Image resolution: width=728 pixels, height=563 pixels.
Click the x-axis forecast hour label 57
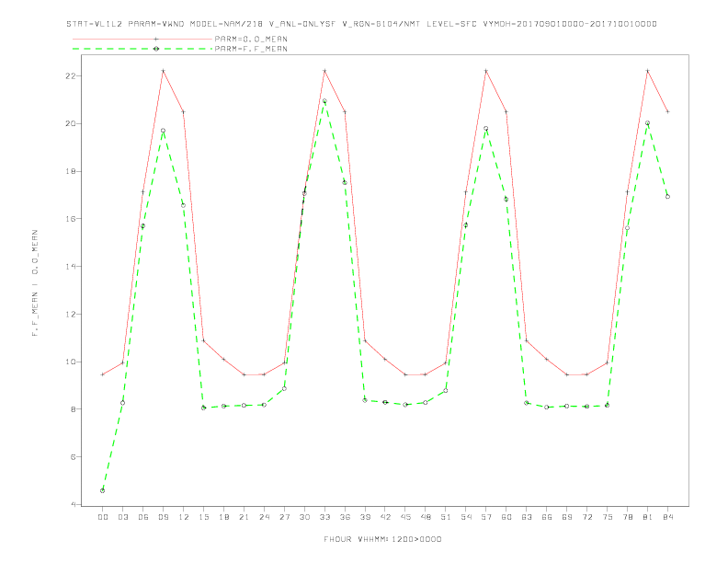pos(486,517)
